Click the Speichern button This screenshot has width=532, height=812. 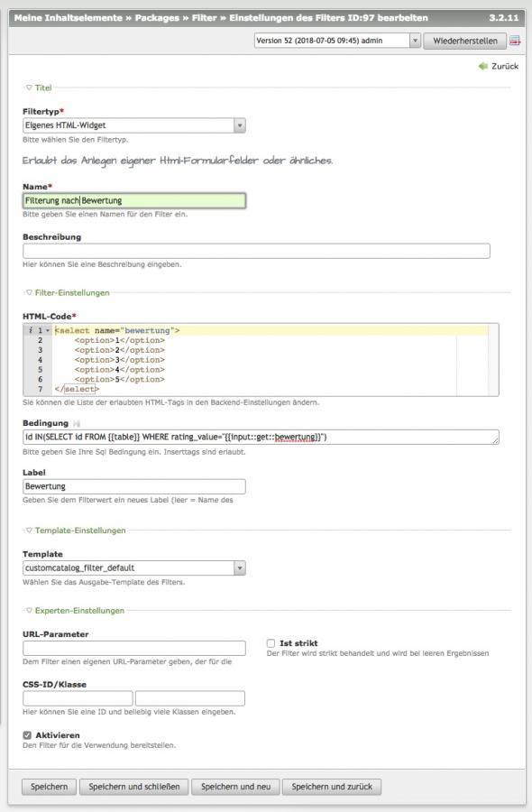tap(49, 787)
